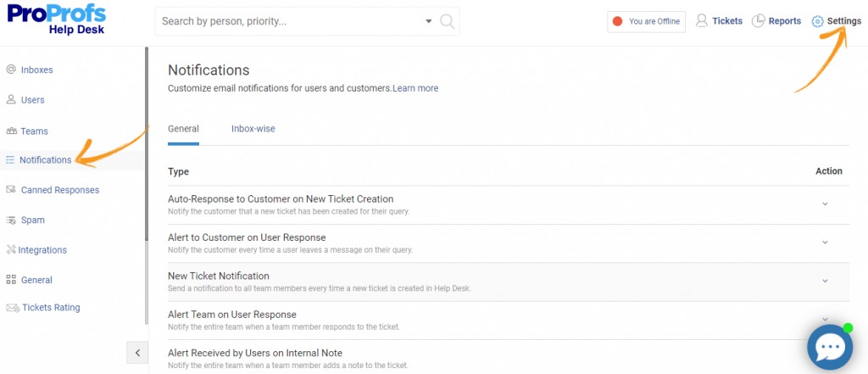868x374 pixels.
Task: Go to Teams settings
Action: tap(34, 131)
